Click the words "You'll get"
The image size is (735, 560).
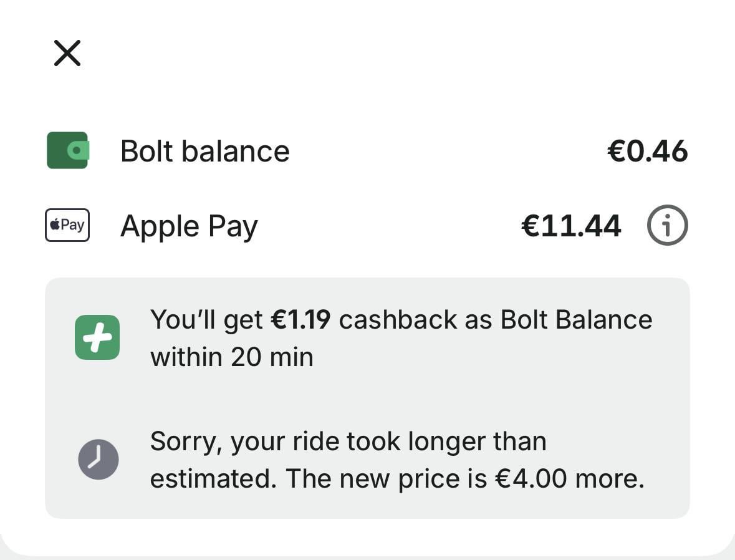[x=206, y=320]
